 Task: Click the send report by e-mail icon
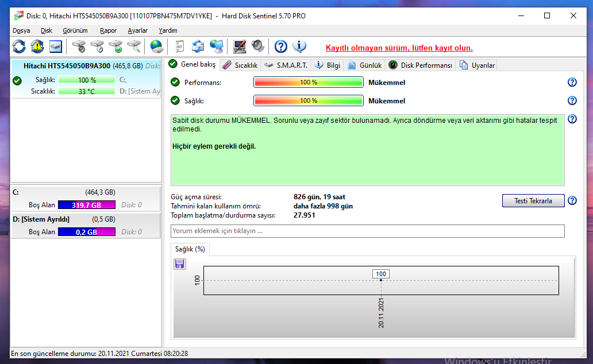(198, 47)
